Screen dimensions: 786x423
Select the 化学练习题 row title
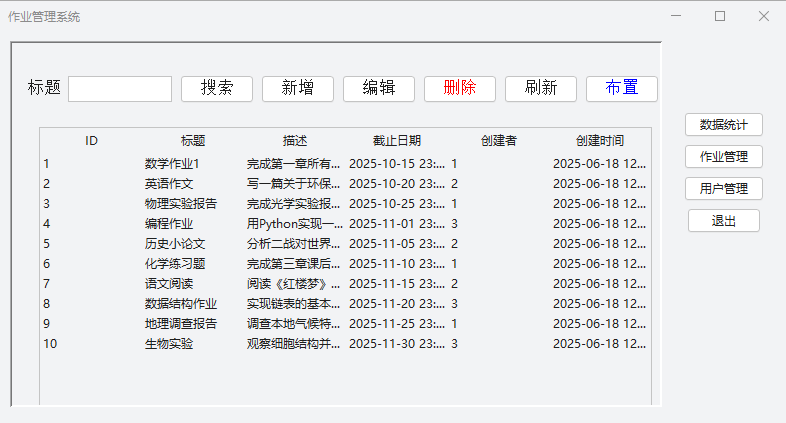coord(175,264)
